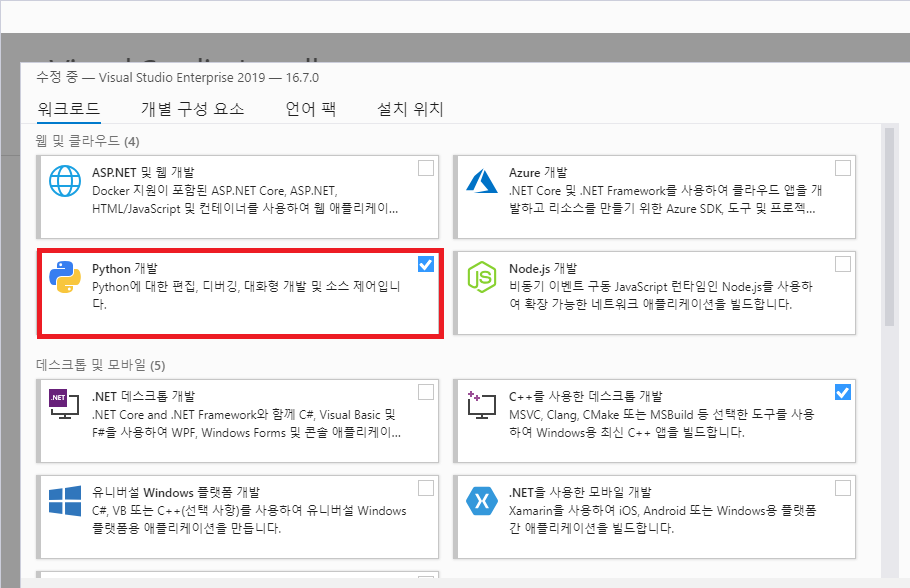Uncheck the Python 개발 workload checkbox
Image resolution: width=910 pixels, height=588 pixels.
[426, 264]
